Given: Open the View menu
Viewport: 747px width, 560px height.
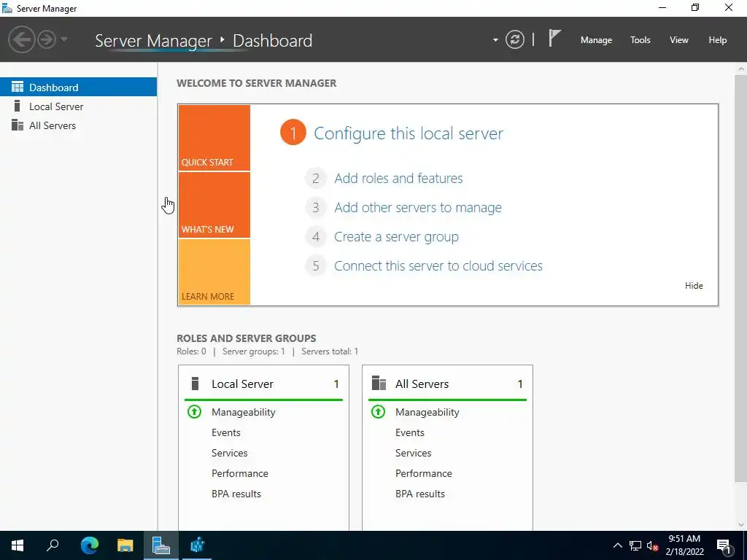Looking at the screenshot, I should tap(679, 40).
